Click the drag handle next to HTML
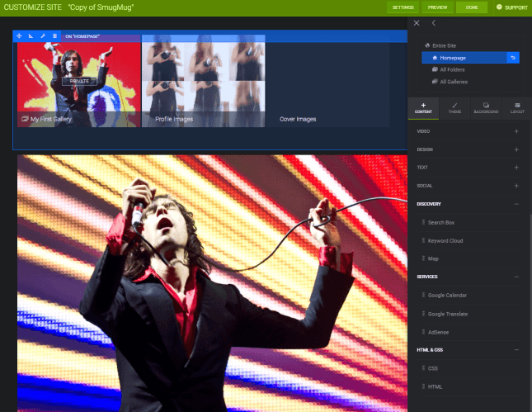The width and height of the screenshot is (532, 412). (x=423, y=386)
